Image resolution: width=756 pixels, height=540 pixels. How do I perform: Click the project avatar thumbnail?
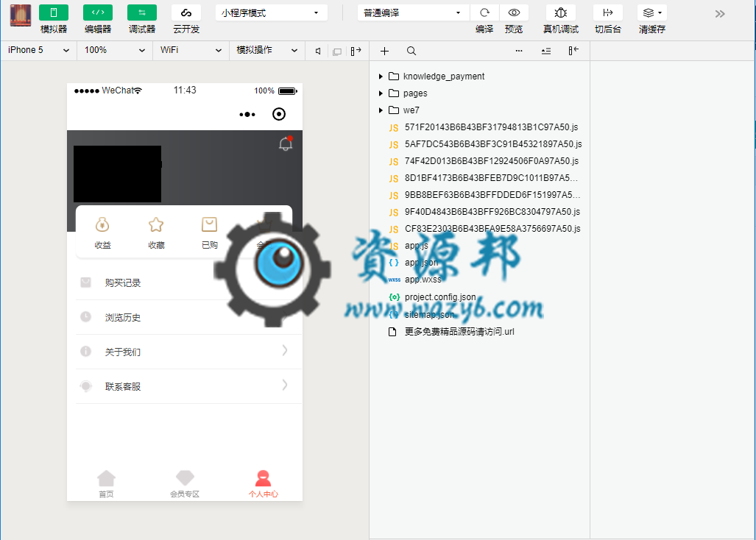pos(21,15)
